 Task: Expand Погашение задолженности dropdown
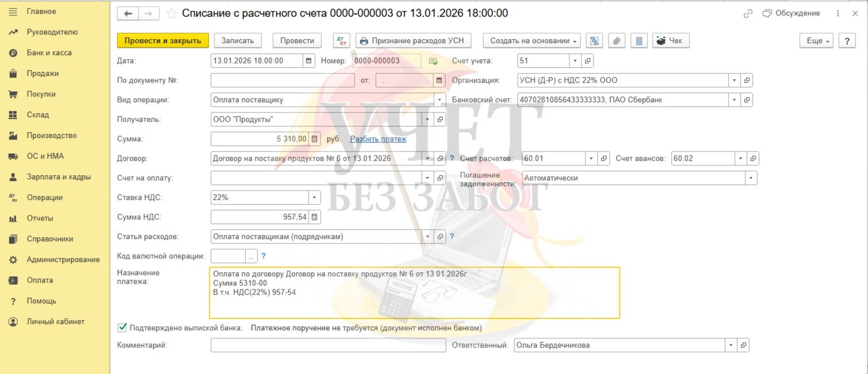tap(751, 178)
